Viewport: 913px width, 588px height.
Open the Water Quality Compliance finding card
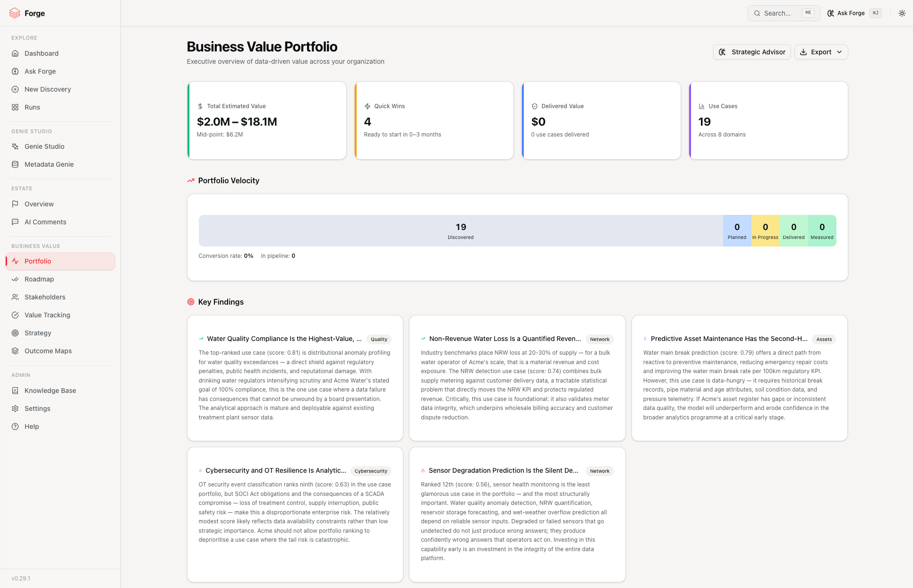click(x=295, y=378)
